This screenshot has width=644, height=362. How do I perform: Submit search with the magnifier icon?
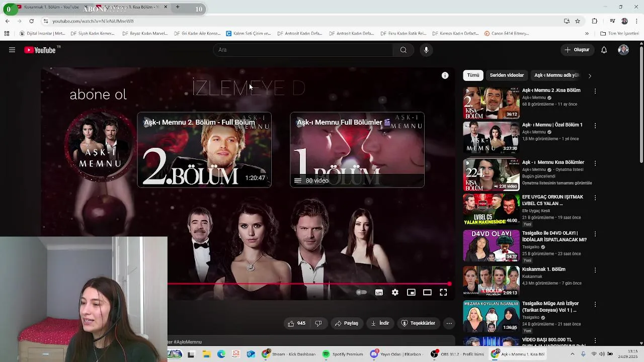tap(403, 50)
